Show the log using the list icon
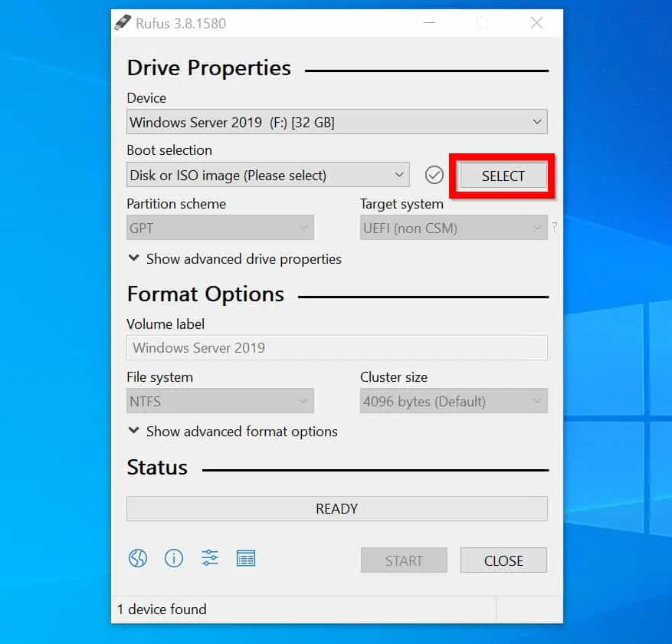Screen dimensions: 672x644 tap(246, 558)
